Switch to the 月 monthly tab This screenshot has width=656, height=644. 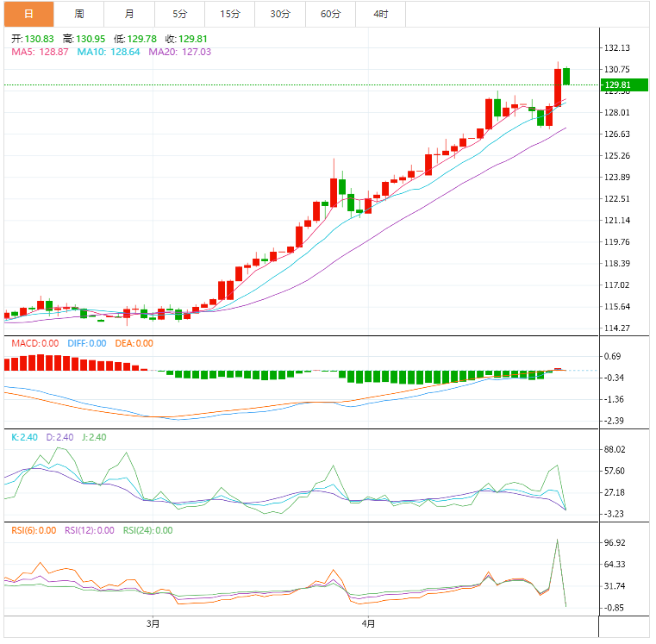click(129, 14)
